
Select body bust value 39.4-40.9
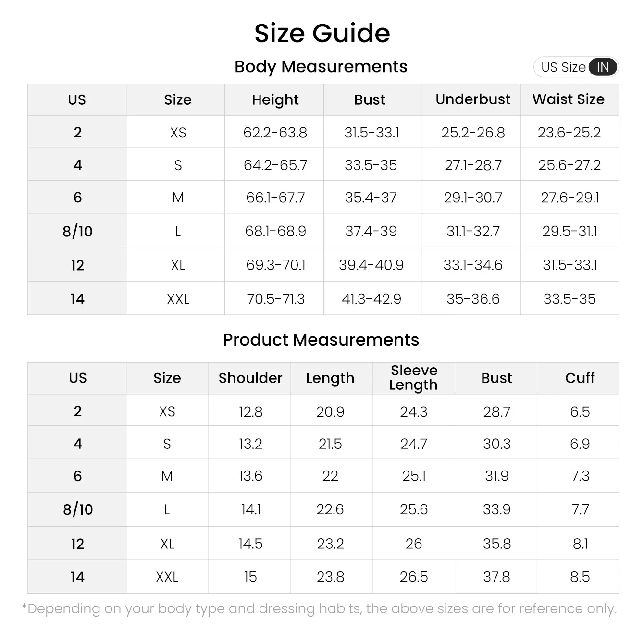click(371, 265)
